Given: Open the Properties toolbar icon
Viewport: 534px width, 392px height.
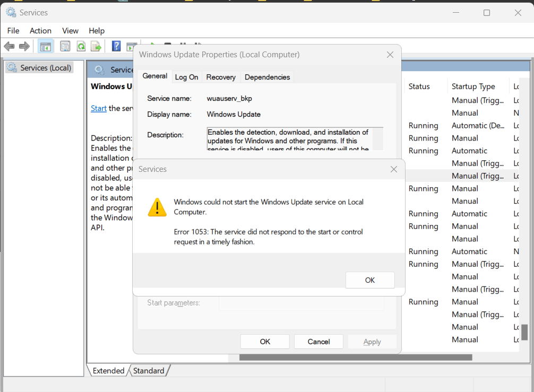Looking at the screenshot, I should pyautogui.click(x=65, y=46).
